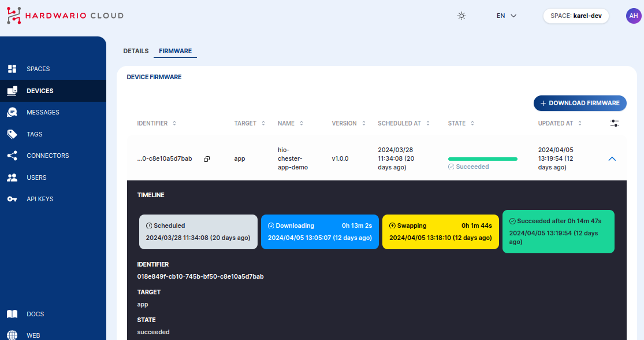Copy firmware identifier with copy icon

click(x=207, y=158)
